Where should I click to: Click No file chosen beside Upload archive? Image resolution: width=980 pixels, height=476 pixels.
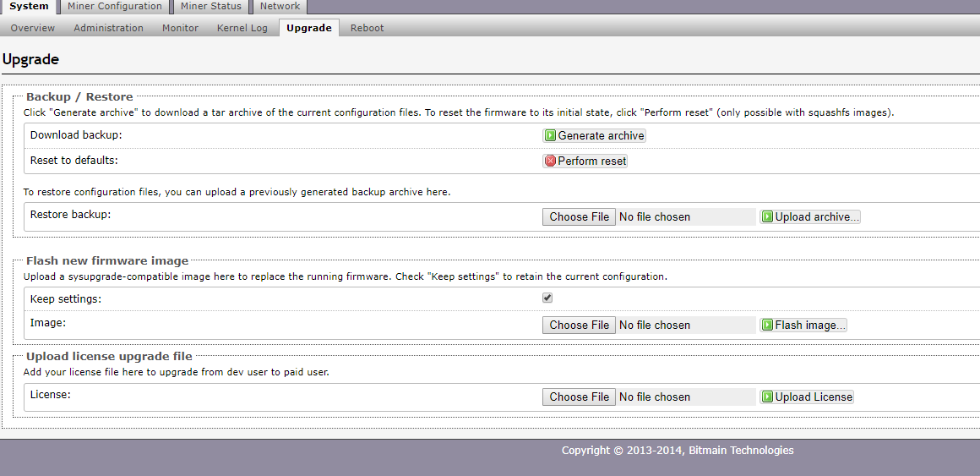655,217
